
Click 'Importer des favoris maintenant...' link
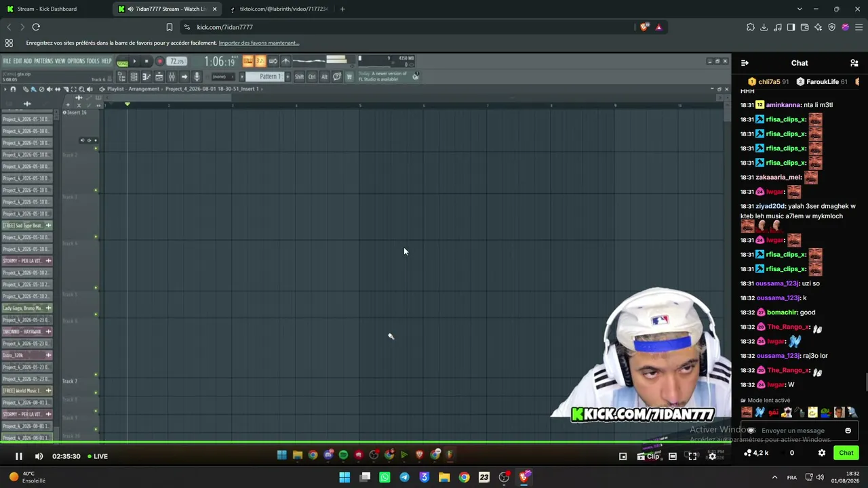pyautogui.click(x=258, y=43)
